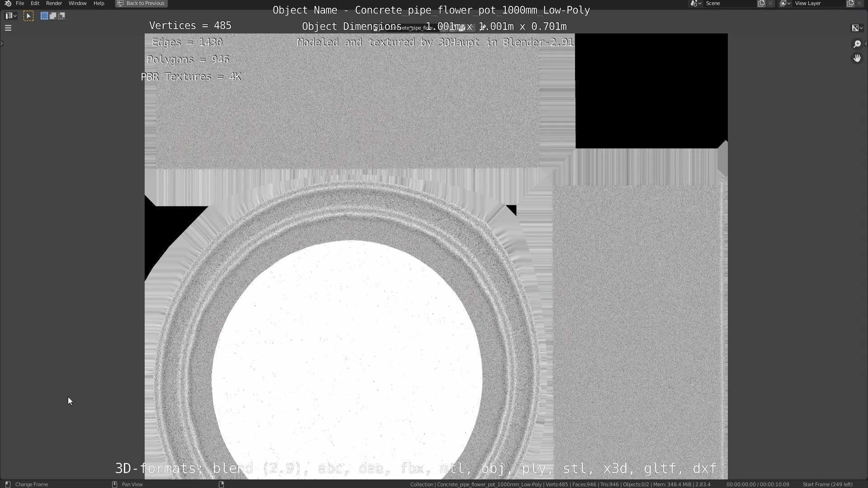Image resolution: width=868 pixels, height=488 pixels.
Task: Expand the right sidebar arrow
Action: pyautogui.click(x=865, y=44)
